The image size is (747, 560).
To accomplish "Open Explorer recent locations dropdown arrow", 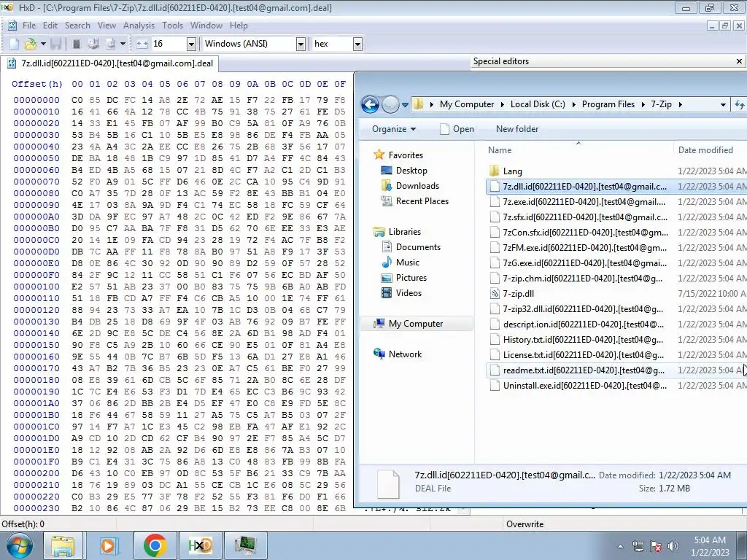I will (x=405, y=104).
